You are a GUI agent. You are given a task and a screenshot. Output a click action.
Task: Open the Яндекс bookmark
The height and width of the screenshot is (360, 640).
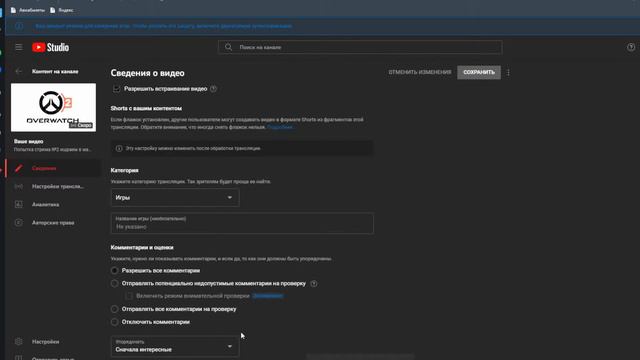pos(62,10)
